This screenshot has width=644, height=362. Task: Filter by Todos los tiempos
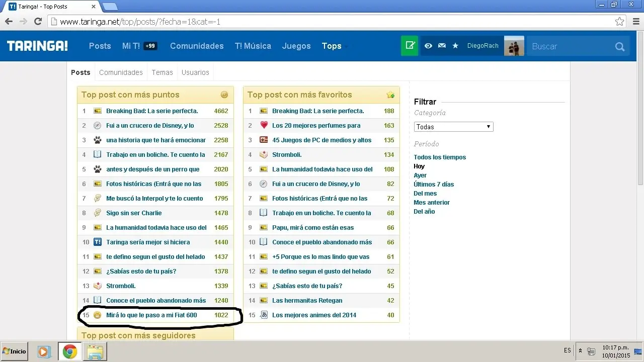tap(440, 157)
